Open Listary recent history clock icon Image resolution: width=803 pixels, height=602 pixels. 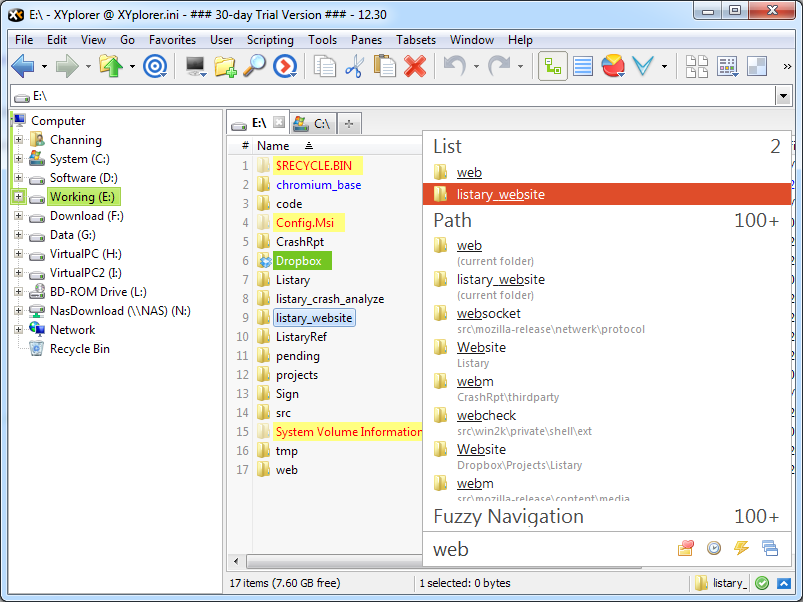713,548
